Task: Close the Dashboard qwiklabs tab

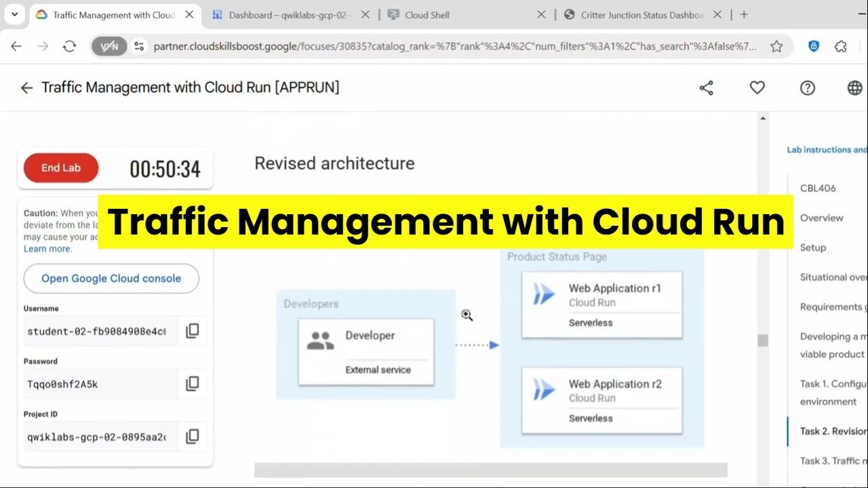Action: (366, 14)
